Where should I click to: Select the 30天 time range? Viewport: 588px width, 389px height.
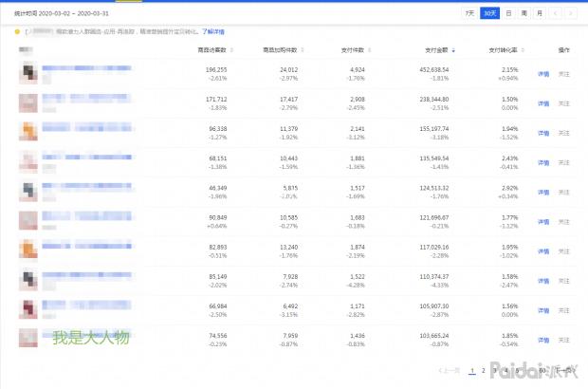coord(489,13)
